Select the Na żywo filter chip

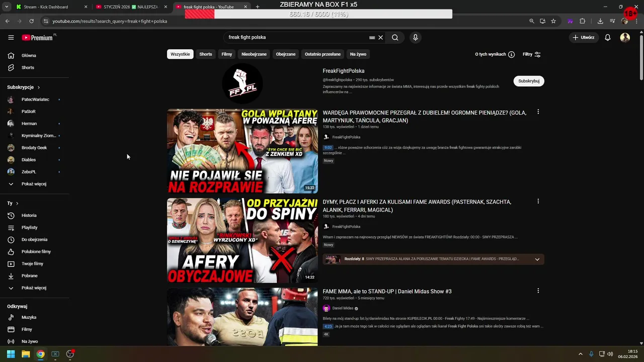point(358,54)
